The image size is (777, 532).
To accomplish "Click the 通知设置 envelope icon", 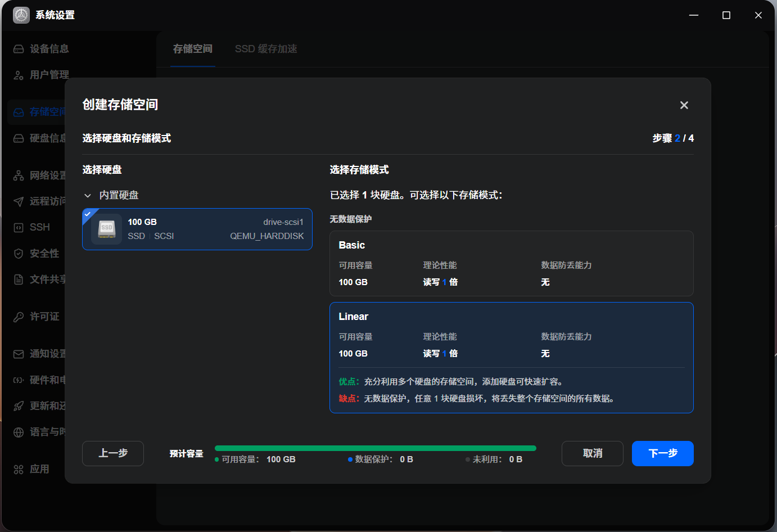I will (x=19, y=354).
